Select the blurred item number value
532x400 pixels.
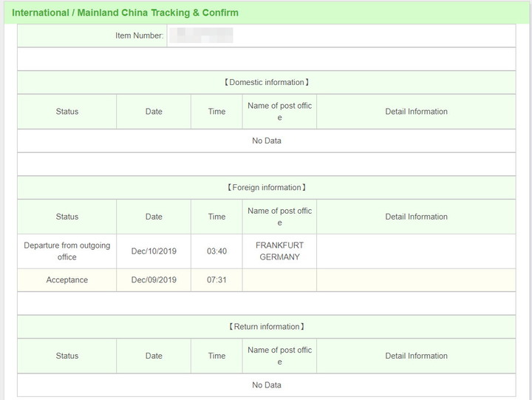click(201, 35)
